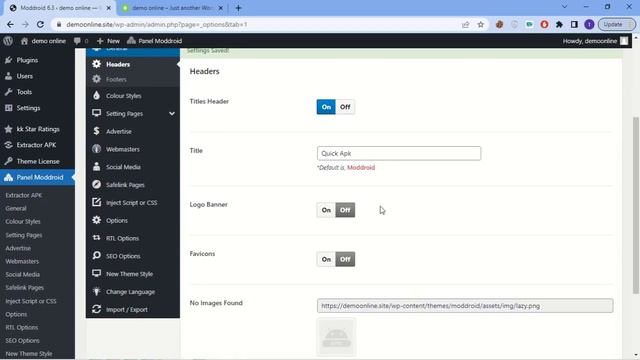Expand the Setting Pages submenu chevron
Viewport: 640px width, 360px height.
click(172, 113)
